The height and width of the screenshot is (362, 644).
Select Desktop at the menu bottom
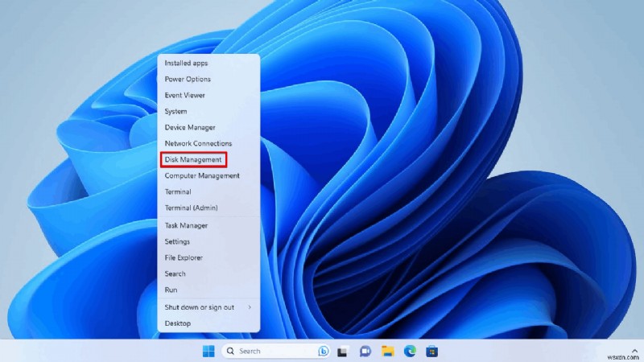208,323
